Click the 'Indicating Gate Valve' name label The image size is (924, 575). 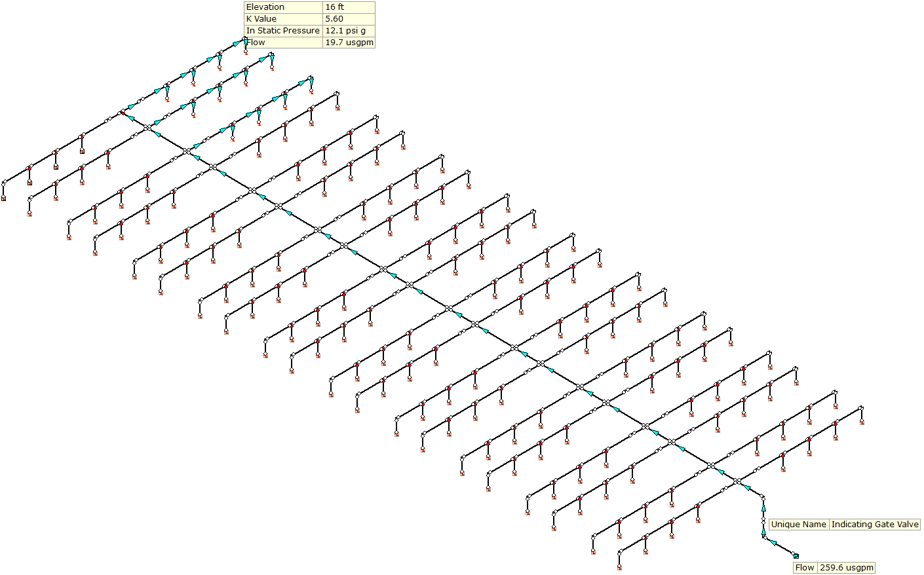pyautogui.click(x=875, y=525)
